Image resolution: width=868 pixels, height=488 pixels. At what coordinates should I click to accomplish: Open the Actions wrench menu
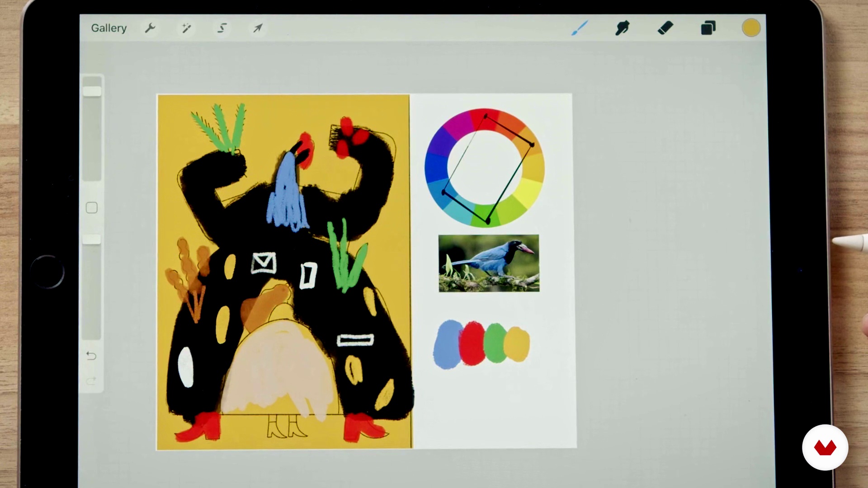point(150,28)
